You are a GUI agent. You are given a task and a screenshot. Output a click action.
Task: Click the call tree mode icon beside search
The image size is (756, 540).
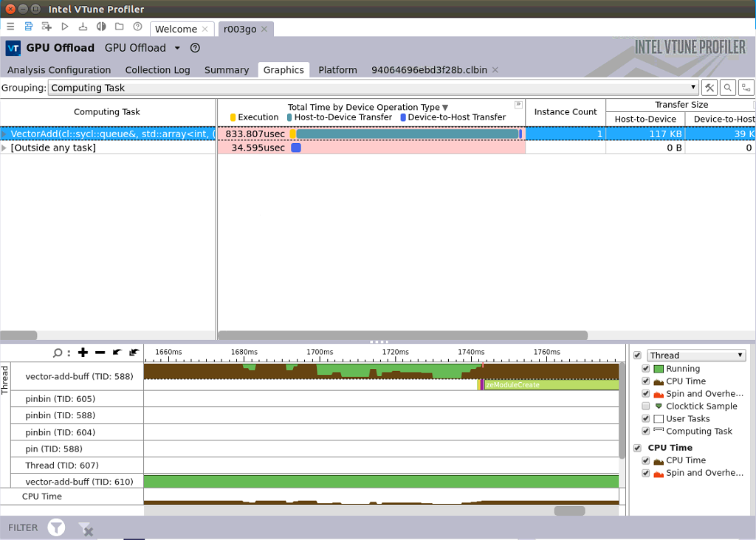pos(746,88)
